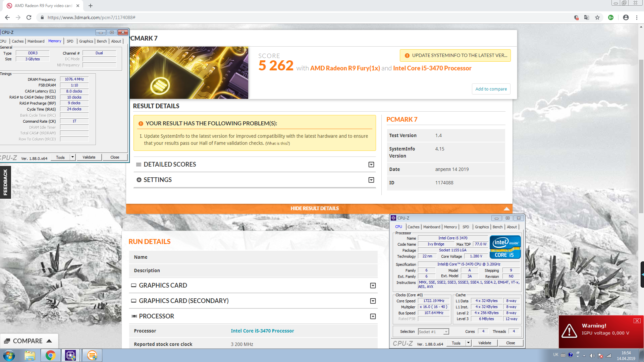644x362 pixels.
Task: Click Validate in memory CPU-Z window
Action: [89, 157]
